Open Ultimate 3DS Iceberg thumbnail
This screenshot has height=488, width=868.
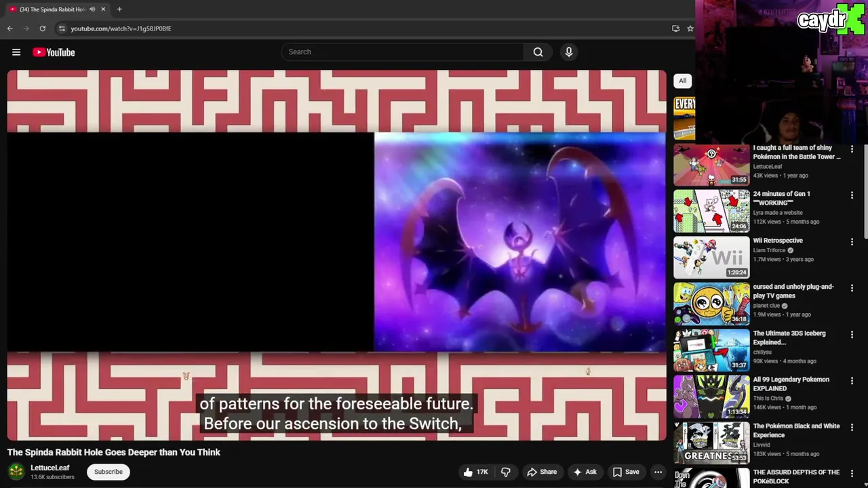click(711, 350)
